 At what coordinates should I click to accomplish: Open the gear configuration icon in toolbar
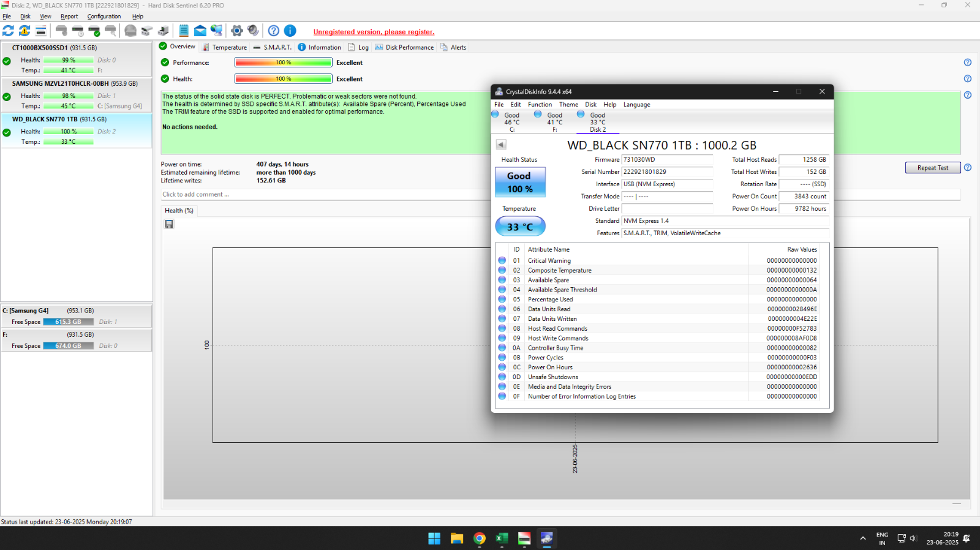click(x=237, y=31)
